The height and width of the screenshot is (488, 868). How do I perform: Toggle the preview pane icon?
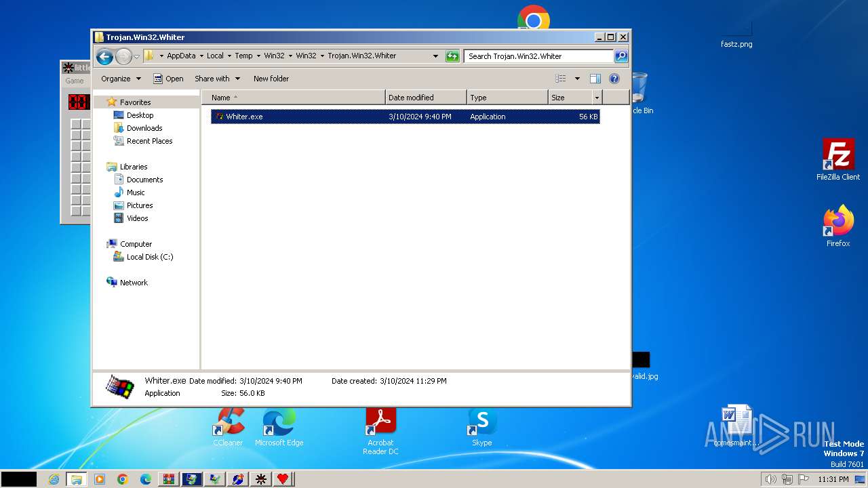(595, 79)
